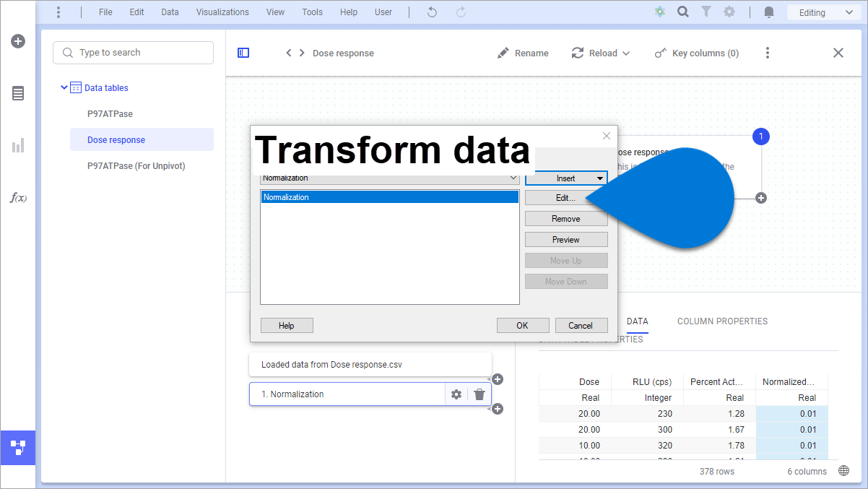Open the Tools menu
868x489 pixels.
pyautogui.click(x=313, y=12)
